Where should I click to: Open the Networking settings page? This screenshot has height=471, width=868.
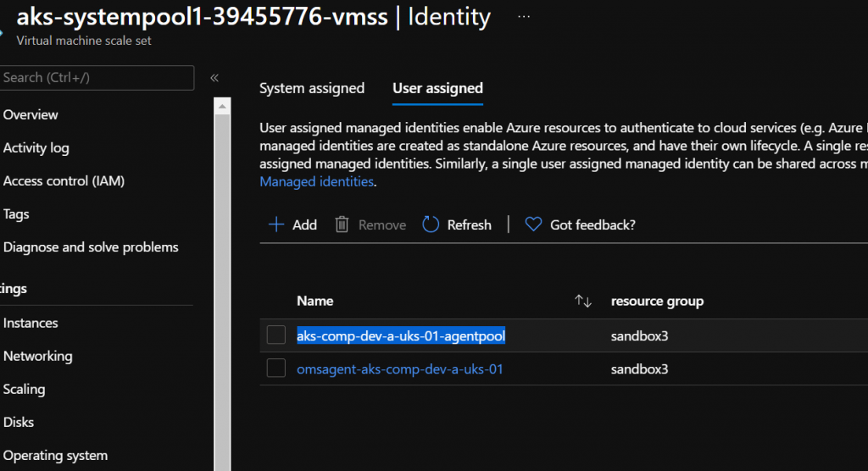(x=38, y=356)
